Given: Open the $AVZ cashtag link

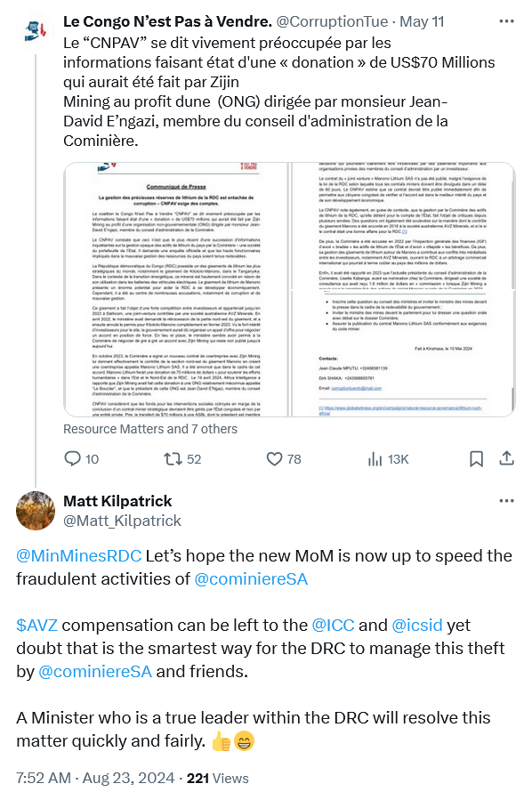Looking at the screenshot, I should [36, 625].
